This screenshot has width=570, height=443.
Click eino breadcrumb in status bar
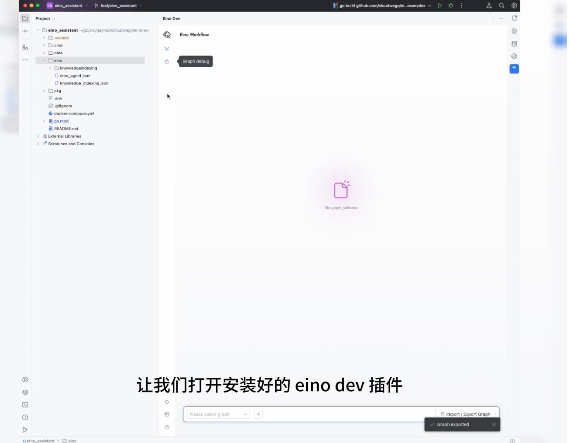69,440
